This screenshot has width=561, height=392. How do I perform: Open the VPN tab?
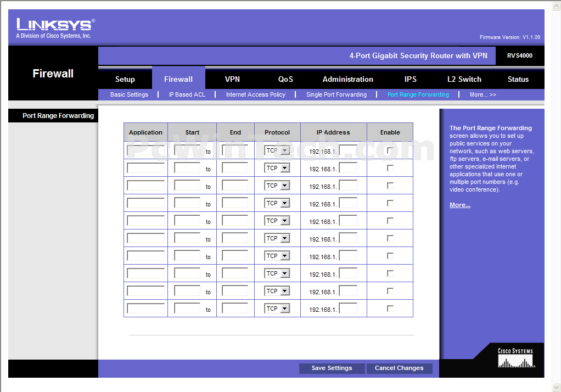232,79
